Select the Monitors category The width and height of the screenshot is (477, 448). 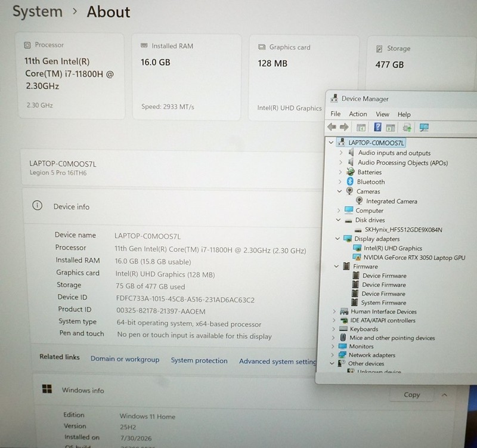[361, 347]
